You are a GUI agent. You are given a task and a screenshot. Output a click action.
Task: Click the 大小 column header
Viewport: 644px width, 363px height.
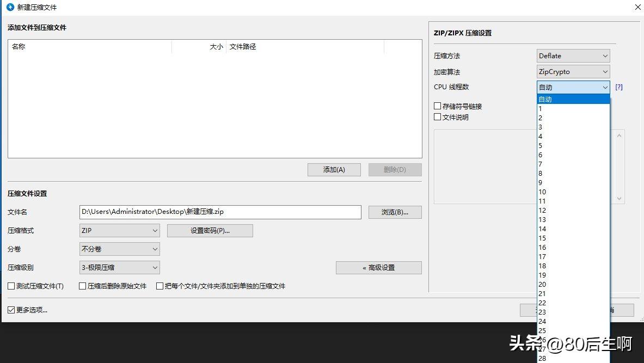pos(199,47)
